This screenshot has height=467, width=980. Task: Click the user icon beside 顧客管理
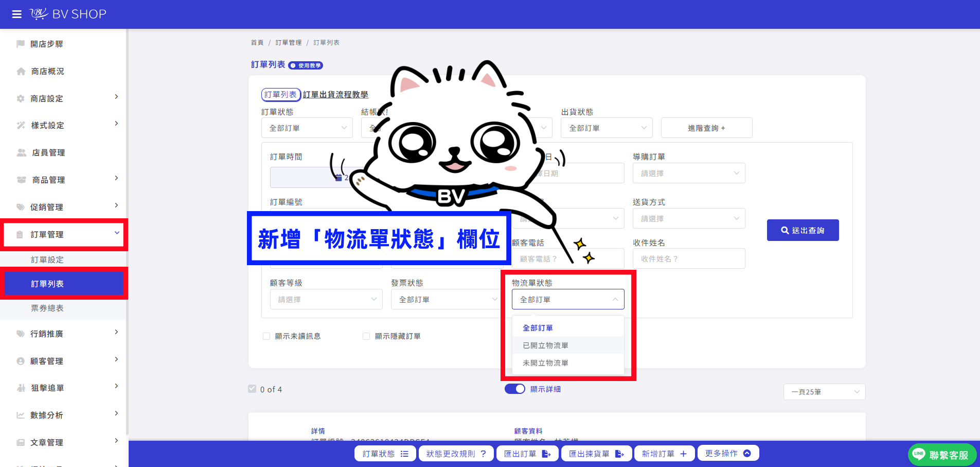click(21, 361)
